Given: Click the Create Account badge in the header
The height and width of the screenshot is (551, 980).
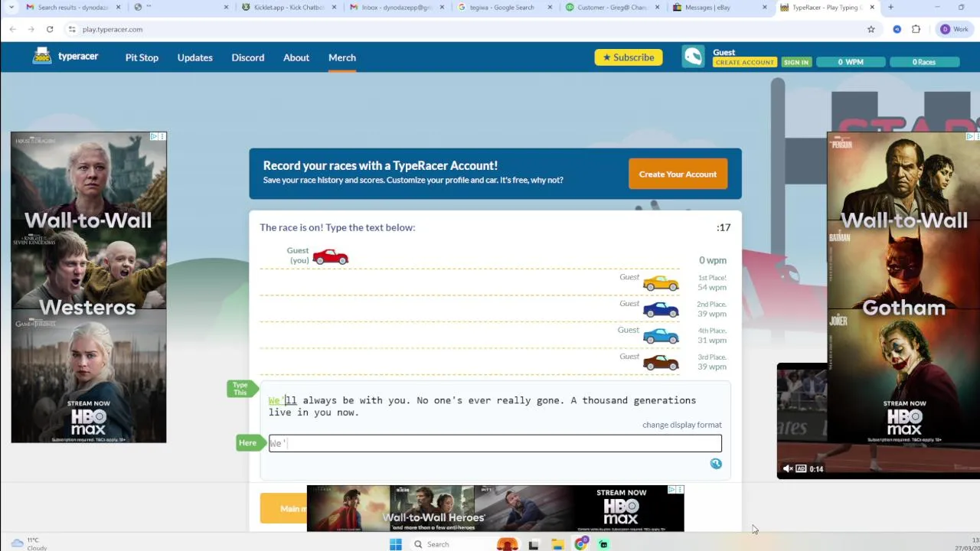Looking at the screenshot, I should point(745,62).
